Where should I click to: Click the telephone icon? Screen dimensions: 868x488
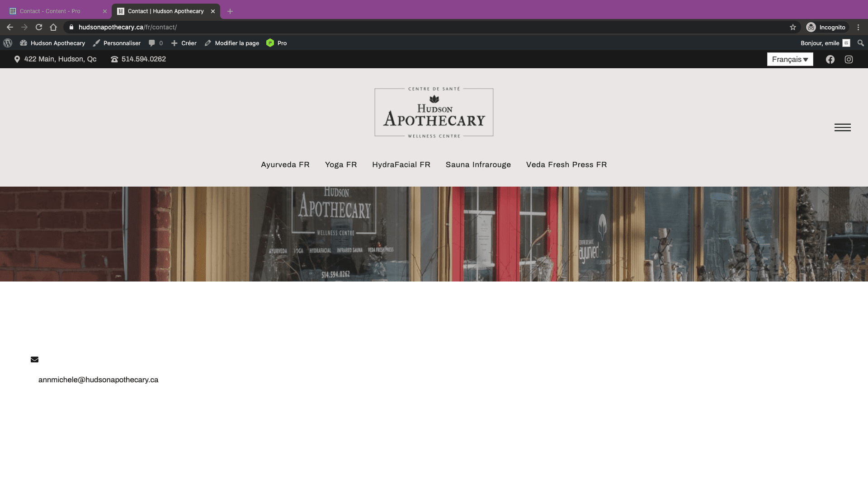114,59
